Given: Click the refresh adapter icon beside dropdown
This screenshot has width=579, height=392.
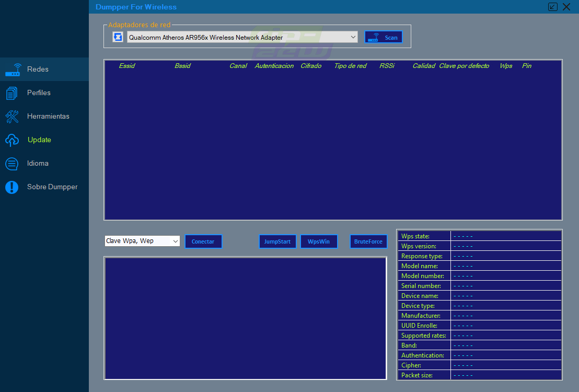Looking at the screenshot, I should point(118,37).
